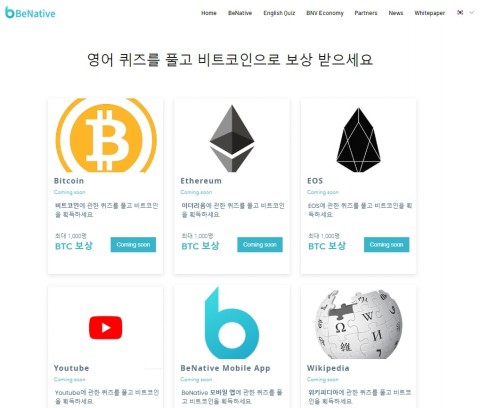Click Coming soon button on Ethereum card
This screenshot has height=408, width=480.
pos(260,245)
